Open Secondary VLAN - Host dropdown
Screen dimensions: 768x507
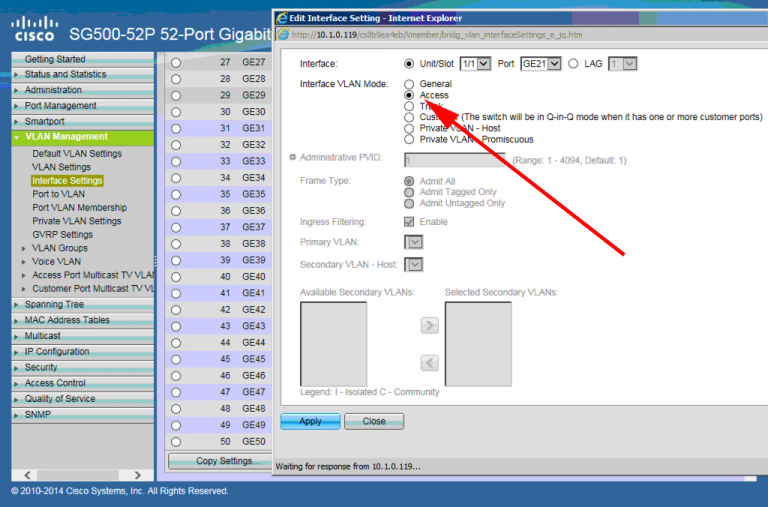coord(414,265)
